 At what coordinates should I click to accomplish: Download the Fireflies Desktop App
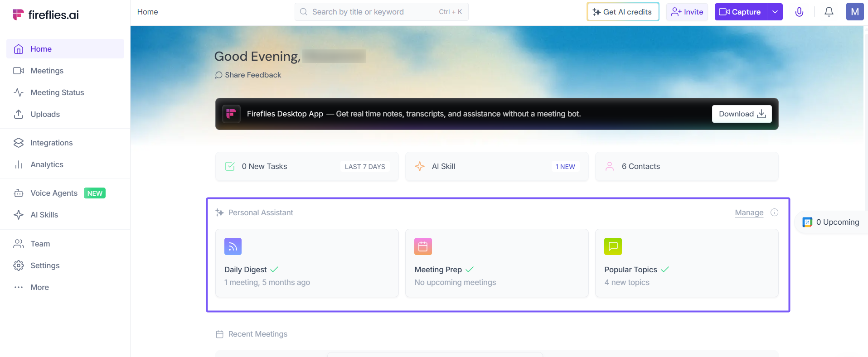[742, 114]
